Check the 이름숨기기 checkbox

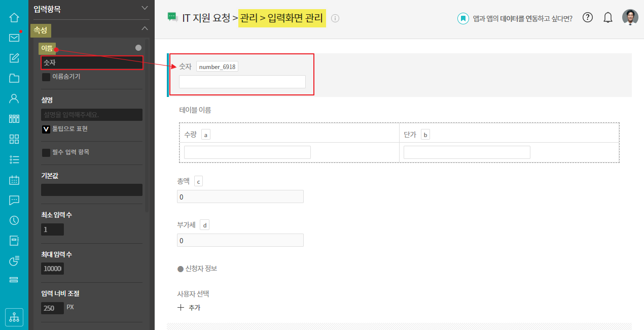coord(46,77)
